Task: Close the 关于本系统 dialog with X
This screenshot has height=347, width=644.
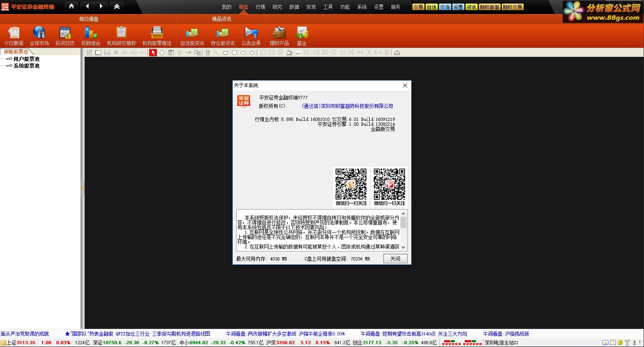Action: pos(405,85)
